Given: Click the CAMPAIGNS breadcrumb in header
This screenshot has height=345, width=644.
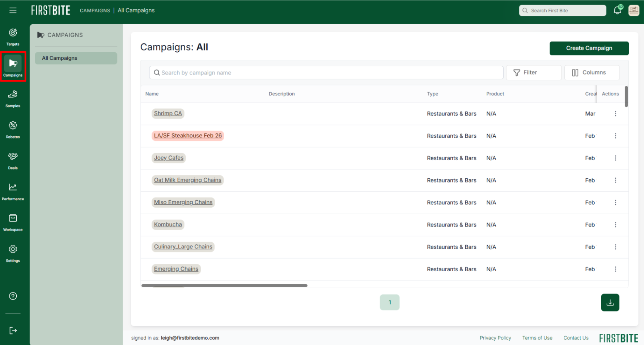Looking at the screenshot, I should click(95, 10).
